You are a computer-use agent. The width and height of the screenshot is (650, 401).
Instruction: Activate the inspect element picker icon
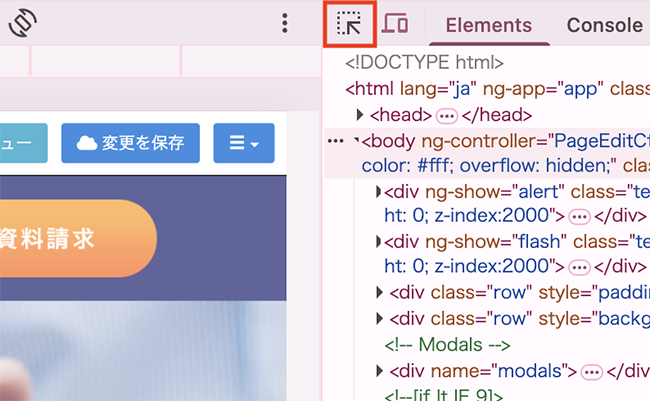(x=350, y=24)
